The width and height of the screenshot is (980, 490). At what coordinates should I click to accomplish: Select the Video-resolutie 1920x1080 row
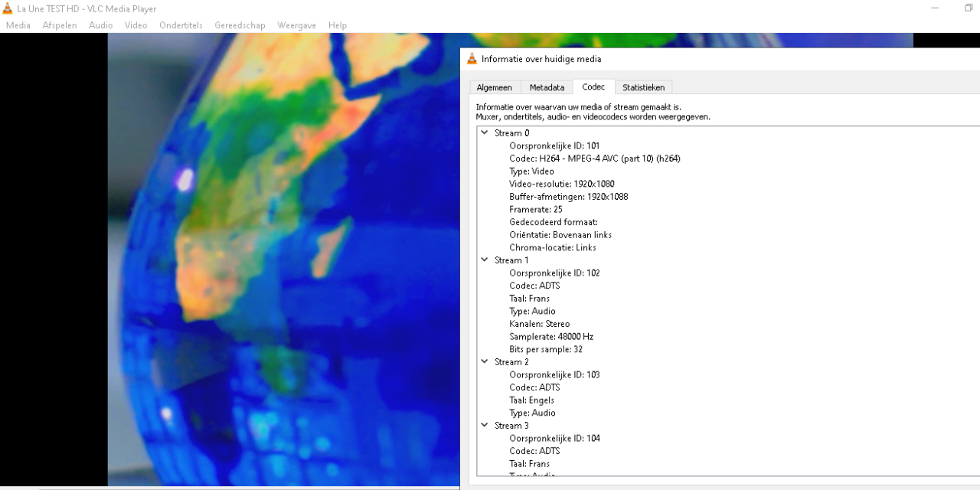click(x=561, y=184)
